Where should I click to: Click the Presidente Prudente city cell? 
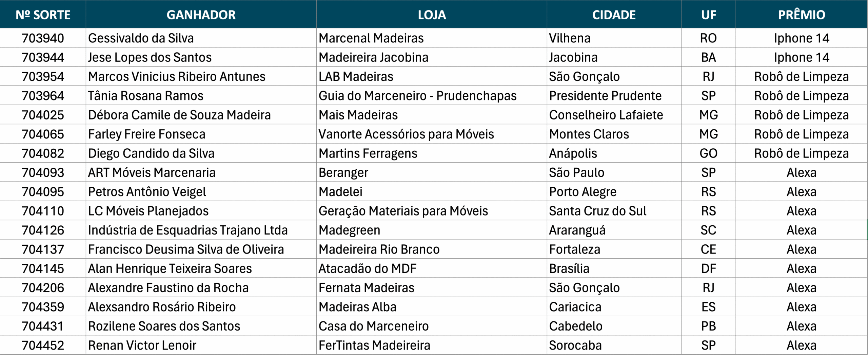click(605, 96)
